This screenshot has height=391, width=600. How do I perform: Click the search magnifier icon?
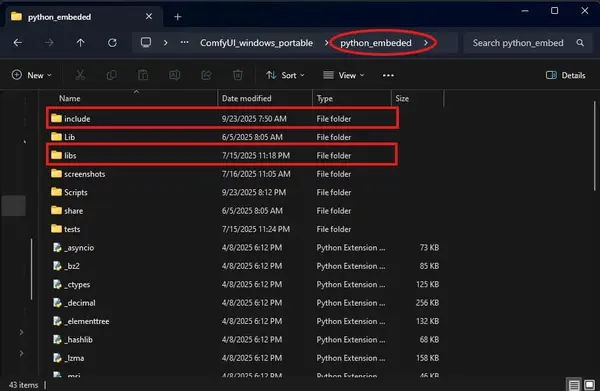coord(580,42)
